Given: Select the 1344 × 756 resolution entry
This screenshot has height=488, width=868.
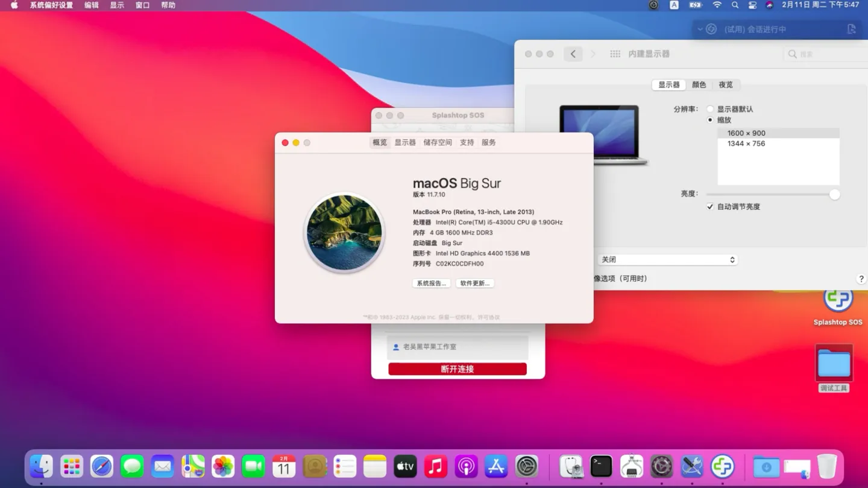Looking at the screenshot, I should point(747,144).
